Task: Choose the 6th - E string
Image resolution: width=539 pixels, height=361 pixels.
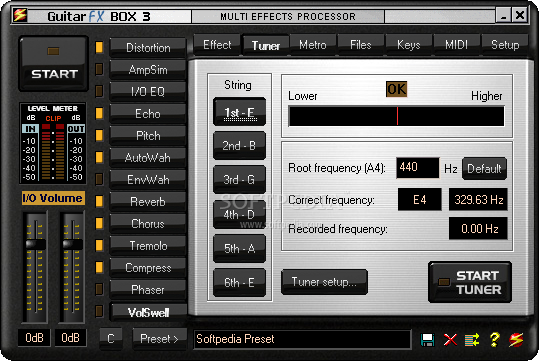Action: (239, 283)
